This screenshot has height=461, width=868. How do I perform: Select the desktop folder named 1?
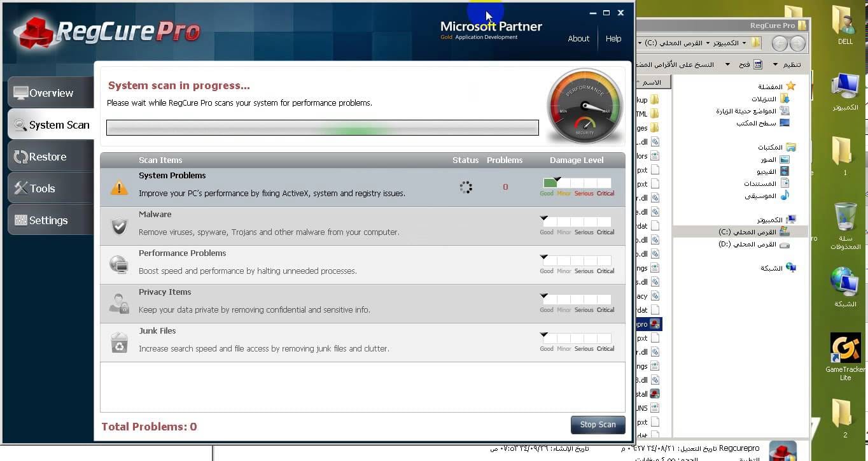[x=844, y=157]
